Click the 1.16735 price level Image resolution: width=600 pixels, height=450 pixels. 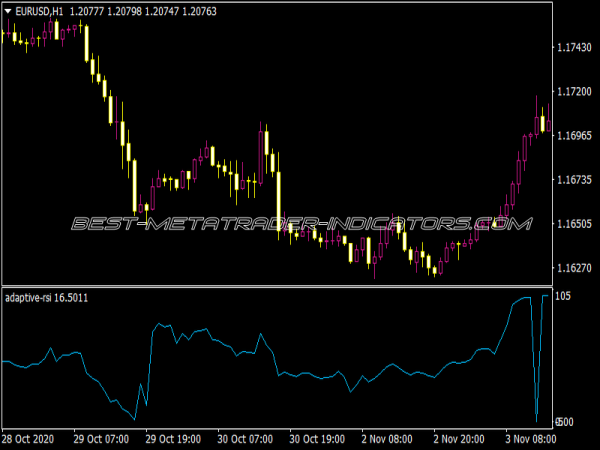pyautogui.click(x=574, y=179)
